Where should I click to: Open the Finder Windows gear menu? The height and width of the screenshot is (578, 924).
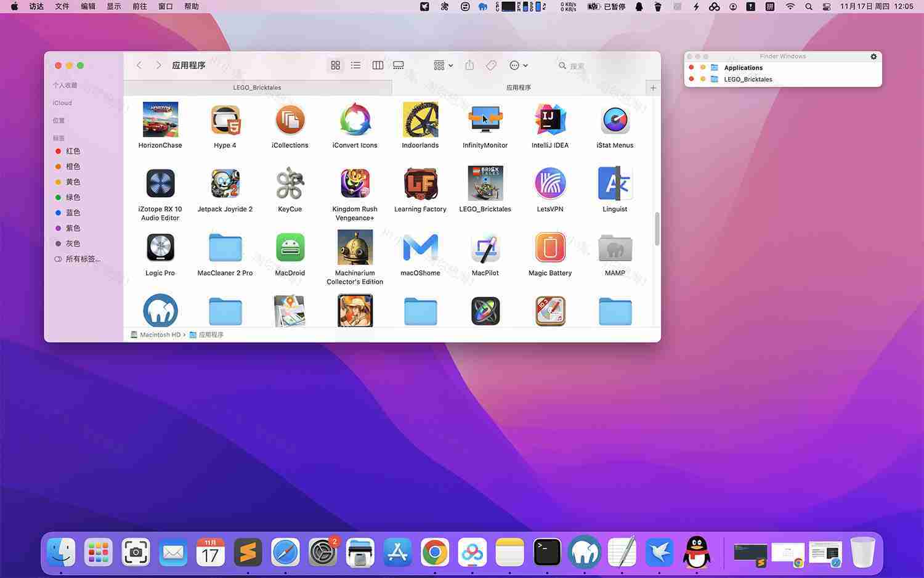[873, 56]
